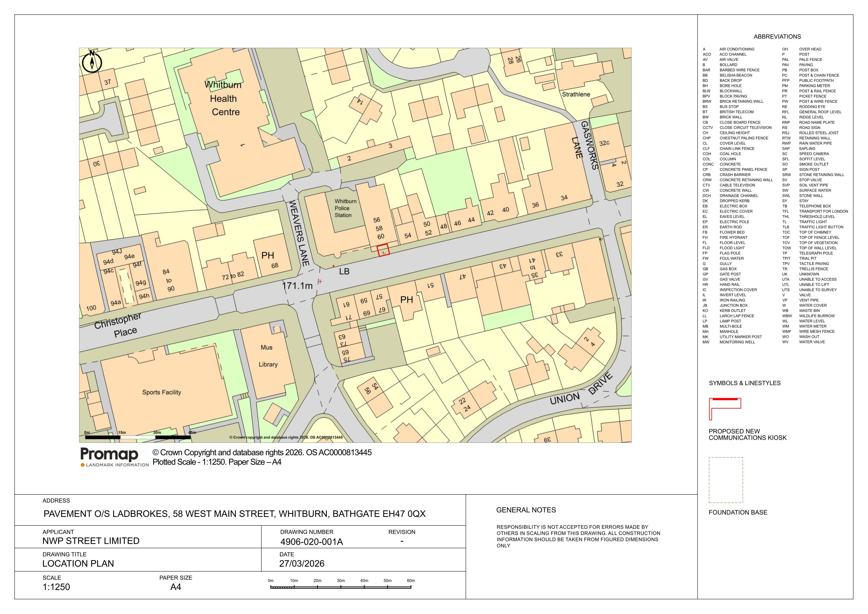Click the "DRAWING NUMBER" field label
The image size is (868, 614).
pos(307,532)
